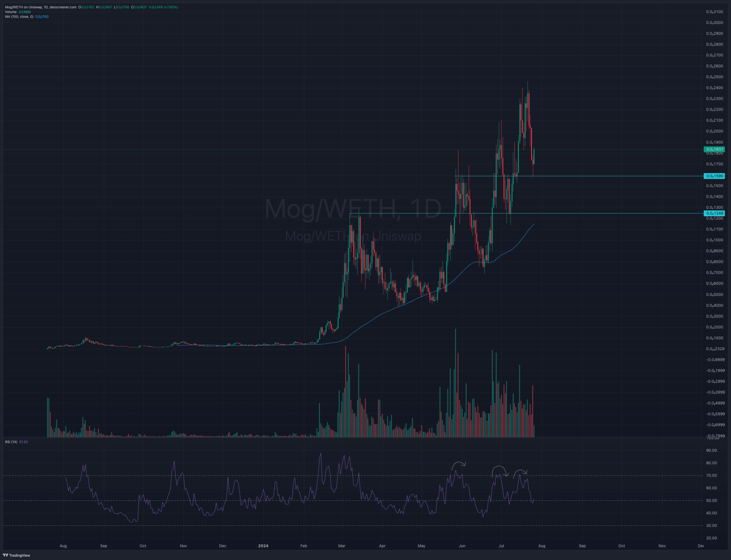Click the 2000 price axis label
Viewport: 731px width, 560px height.
tap(715, 131)
